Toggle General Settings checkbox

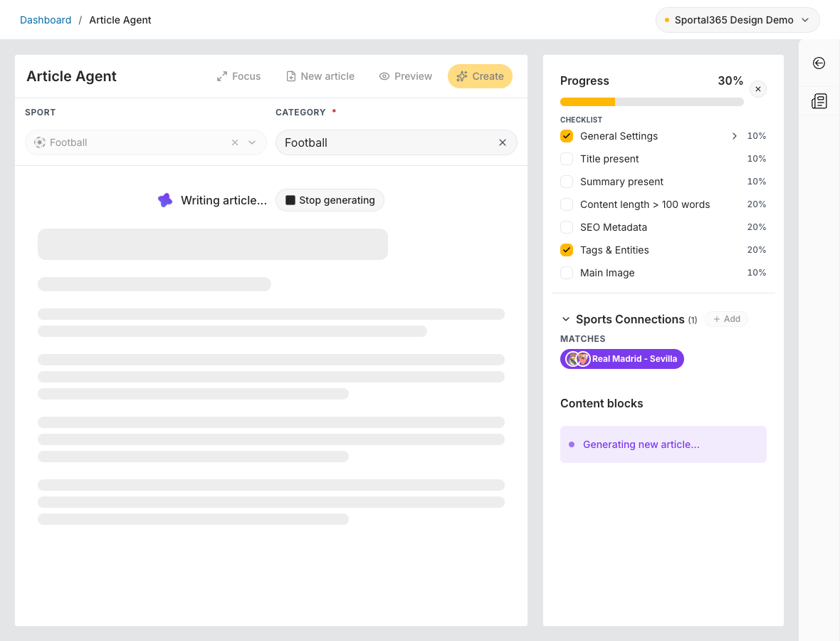pyautogui.click(x=566, y=136)
